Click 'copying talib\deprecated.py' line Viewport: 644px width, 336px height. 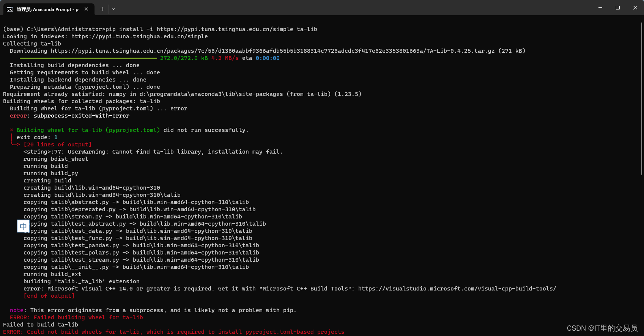tap(140, 209)
